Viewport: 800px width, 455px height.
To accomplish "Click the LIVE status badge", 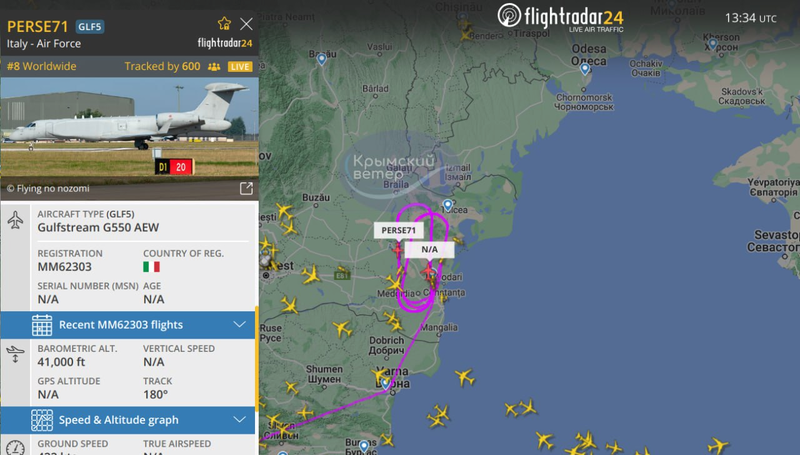I will point(240,67).
